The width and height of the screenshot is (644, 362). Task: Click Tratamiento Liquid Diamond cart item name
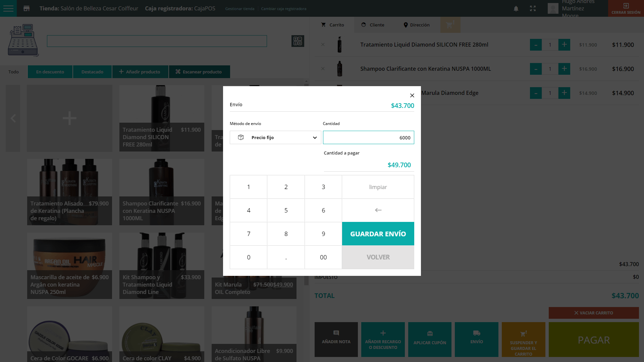coord(424,45)
